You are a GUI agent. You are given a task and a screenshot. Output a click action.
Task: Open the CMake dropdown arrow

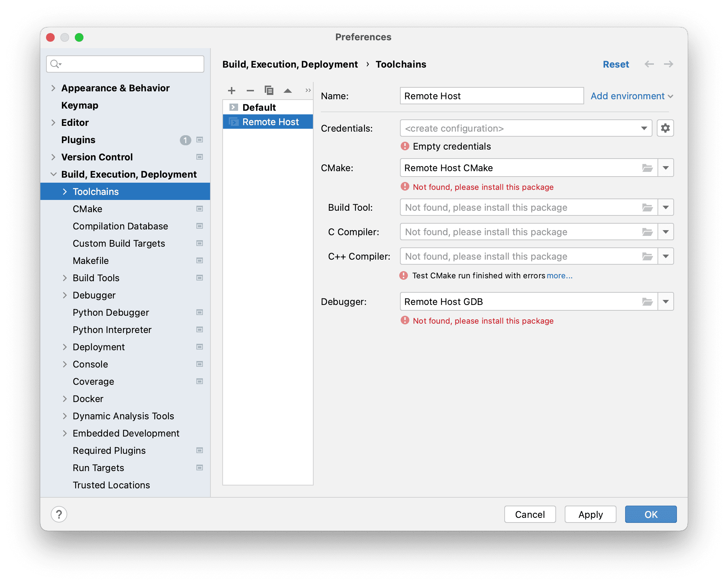pyautogui.click(x=666, y=168)
